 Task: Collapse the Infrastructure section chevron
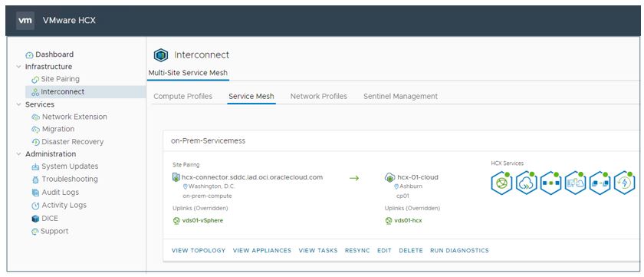coord(19,67)
